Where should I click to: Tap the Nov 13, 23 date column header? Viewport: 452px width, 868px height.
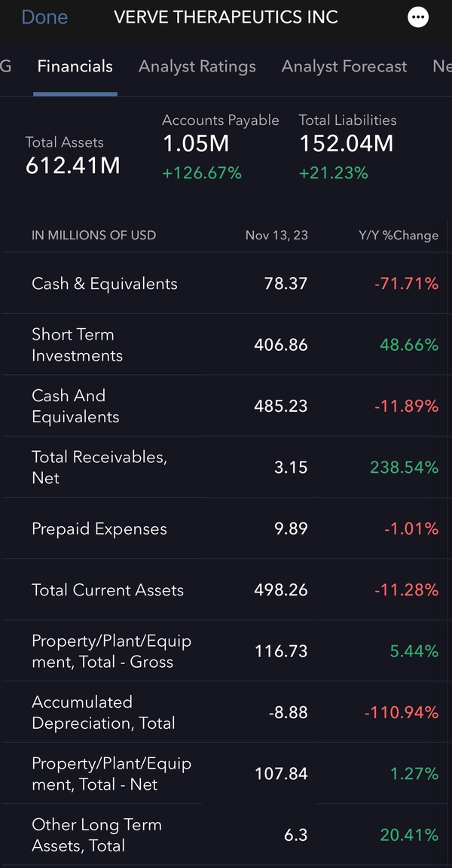(x=276, y=235)
